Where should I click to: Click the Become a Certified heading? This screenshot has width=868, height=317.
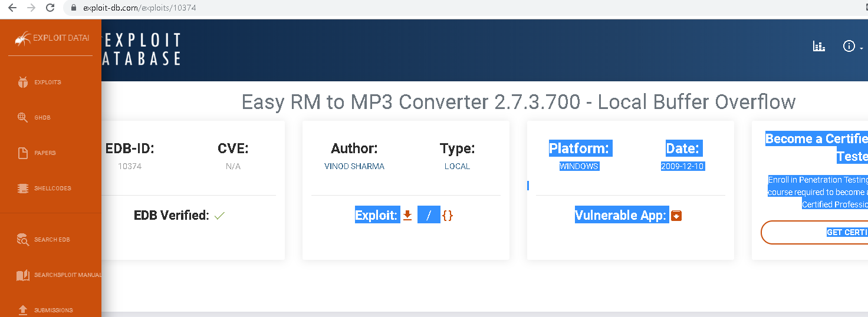(x=817, y=147)
